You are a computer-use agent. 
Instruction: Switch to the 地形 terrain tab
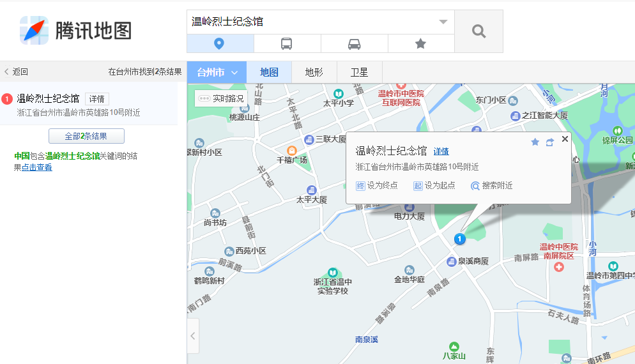click(x=314, y=72)
